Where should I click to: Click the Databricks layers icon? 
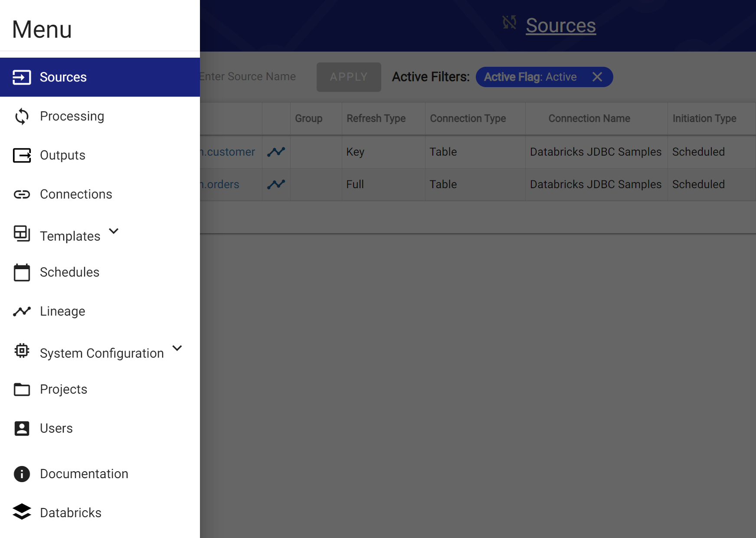coord(22,512)
